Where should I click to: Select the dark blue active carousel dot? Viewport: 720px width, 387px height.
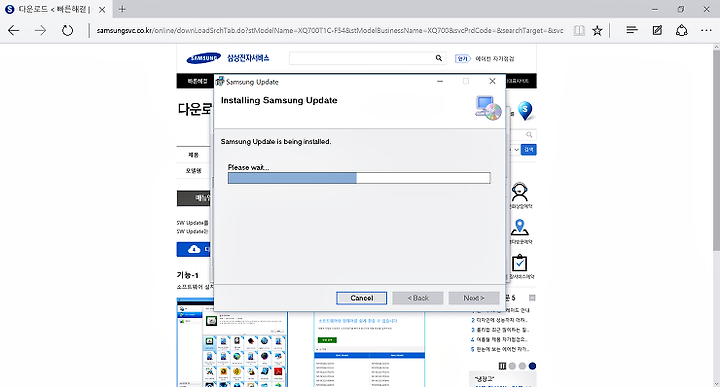click(532, 366)
